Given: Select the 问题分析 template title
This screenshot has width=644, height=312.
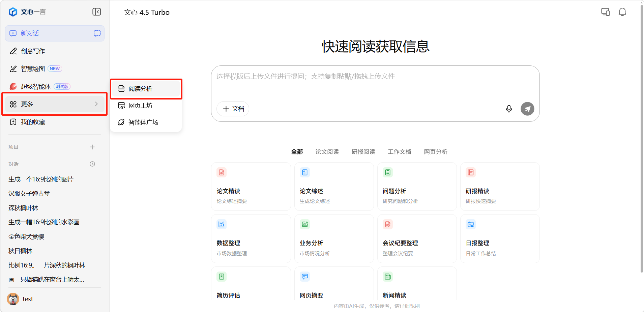Looking at the screenshot, I should [394, 191].
